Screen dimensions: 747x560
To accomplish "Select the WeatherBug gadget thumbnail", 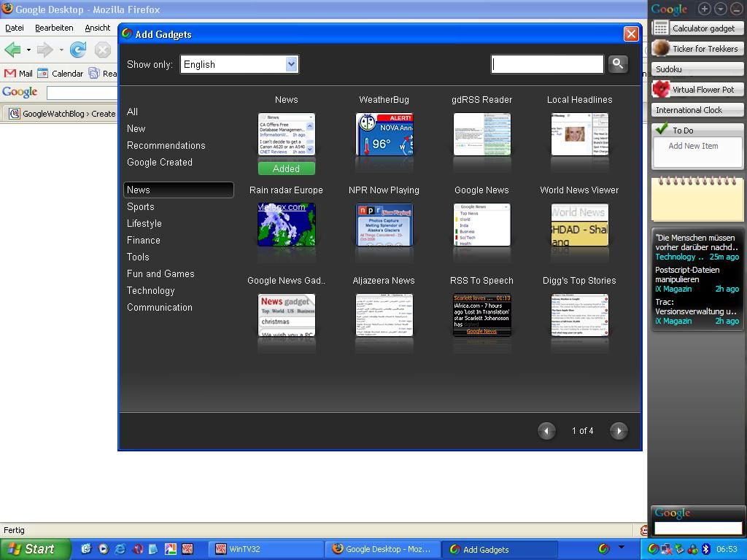I will tap(384, 134).
